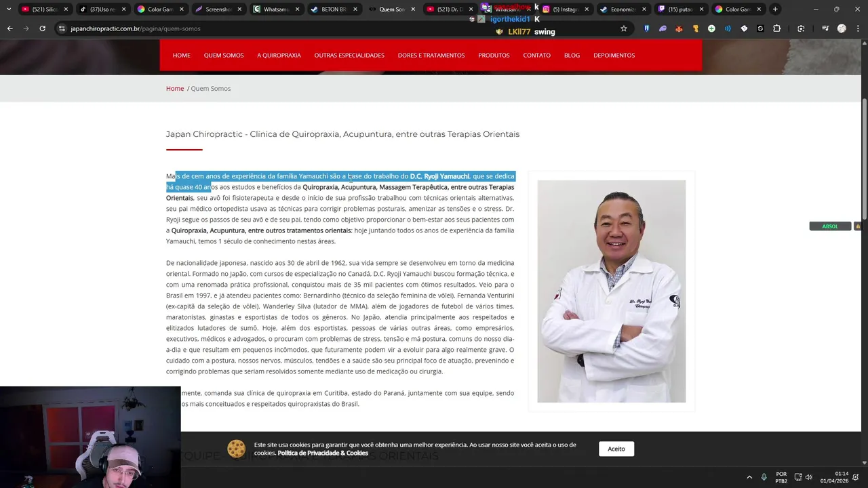Open the POR PTB2 language switcher

coord(781,477)
